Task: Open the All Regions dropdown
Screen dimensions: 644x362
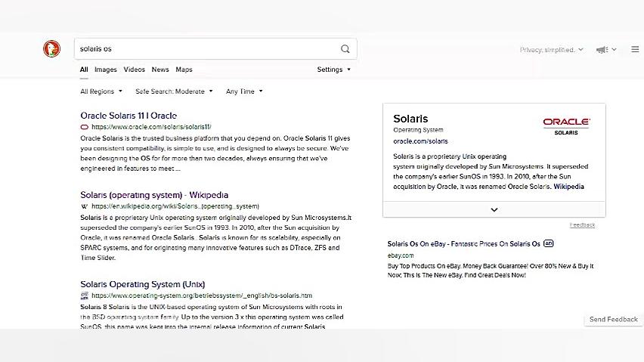Action: (101, 91)
